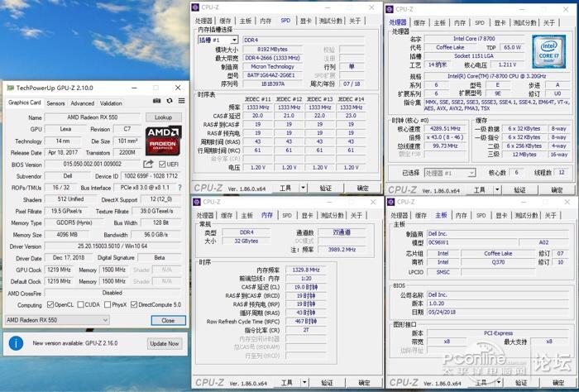Click the GPU-Z refresh icon
579x392 pixels.
pyautogui.click(x=170, y=101)
